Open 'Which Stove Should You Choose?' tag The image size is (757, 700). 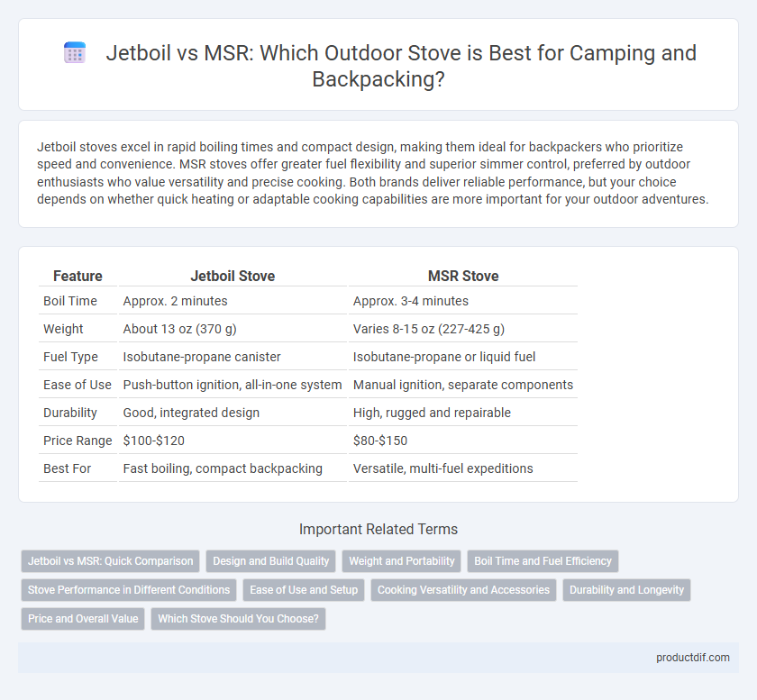(x=239, y=619)
